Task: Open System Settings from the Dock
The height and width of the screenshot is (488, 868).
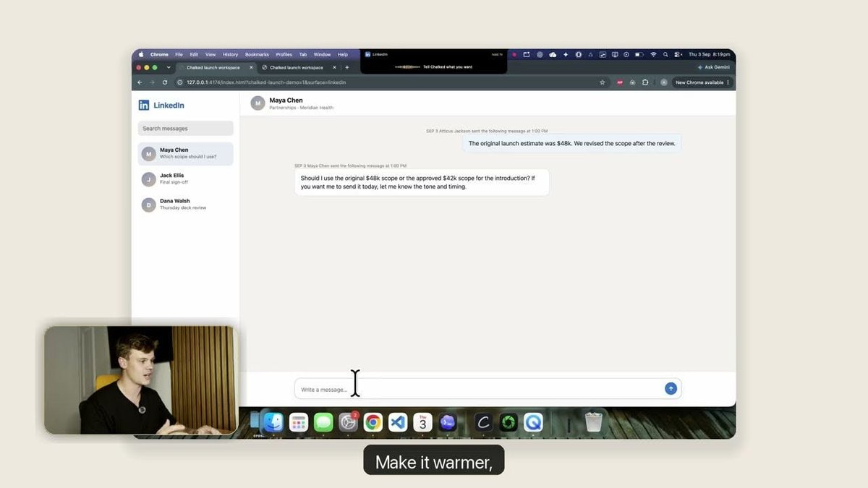Action: pos(348,422)
